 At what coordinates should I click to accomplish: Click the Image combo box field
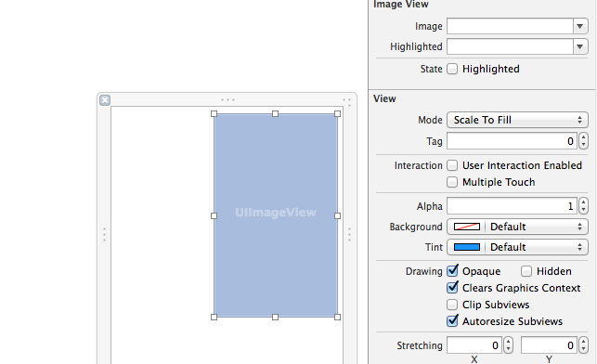tap(511, 26)
